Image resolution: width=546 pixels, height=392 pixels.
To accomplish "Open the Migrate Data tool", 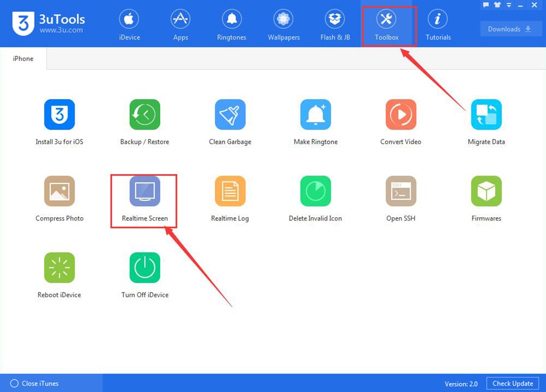I will pos(486,114).
